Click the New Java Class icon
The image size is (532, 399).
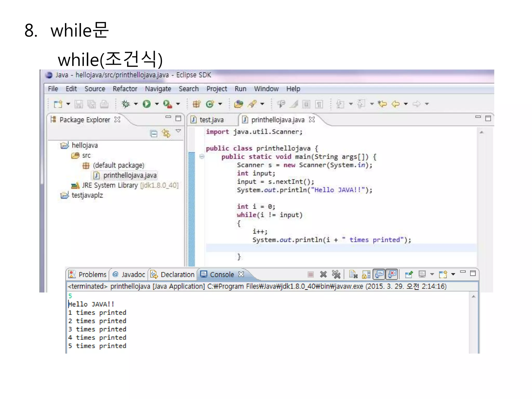[x=210, y=104]
